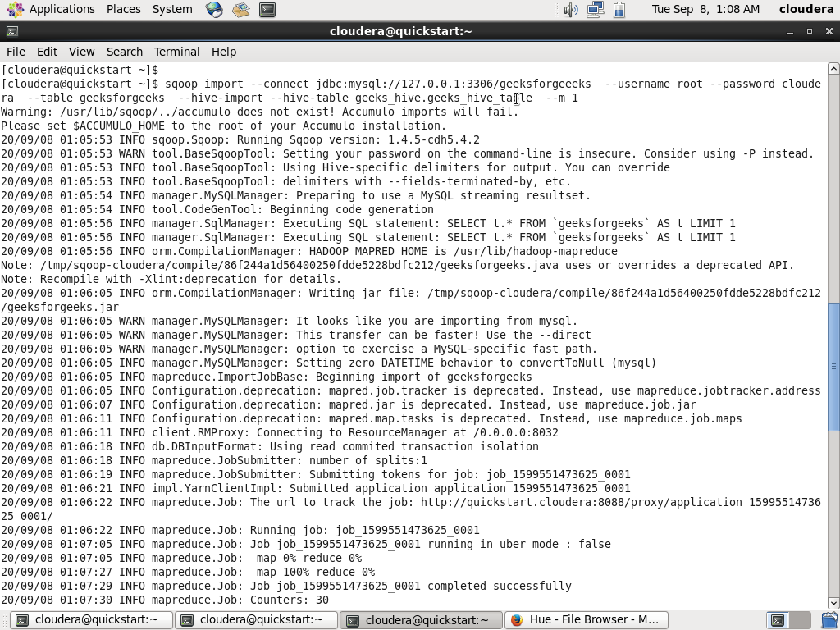Click 'Submitted application application_1599551473625_0001' line

[x=315, y=489]
